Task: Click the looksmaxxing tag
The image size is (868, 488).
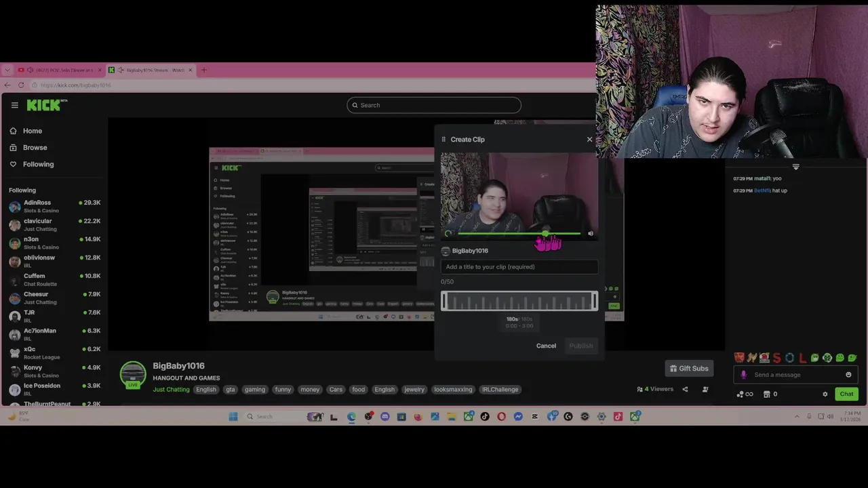Action: pyautogui.click(x=453, y=390)
